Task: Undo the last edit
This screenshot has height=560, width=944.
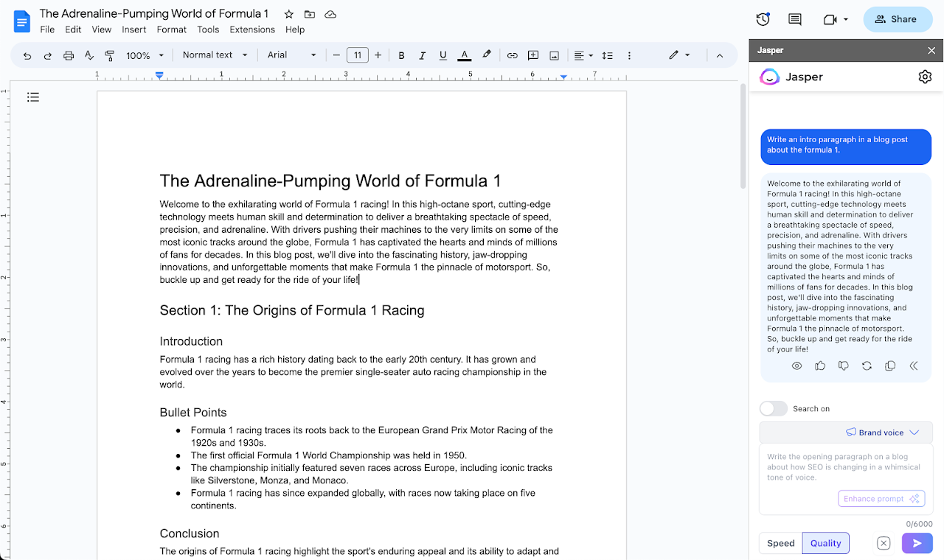Action: [27, 55]
